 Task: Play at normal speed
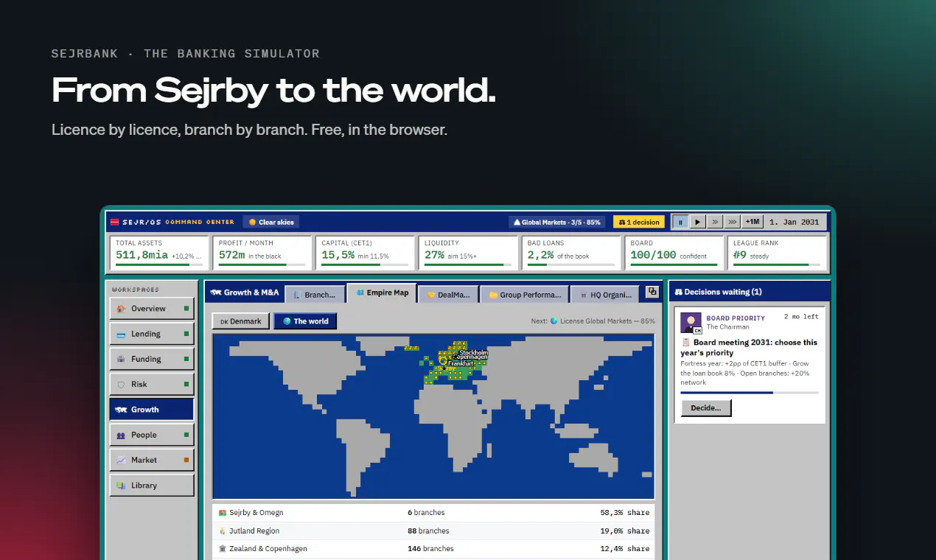[698, 222]
